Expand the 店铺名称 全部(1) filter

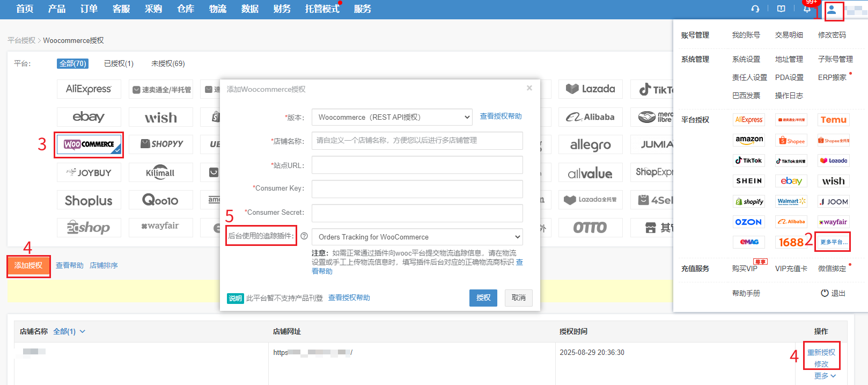(x=69, y=332)
